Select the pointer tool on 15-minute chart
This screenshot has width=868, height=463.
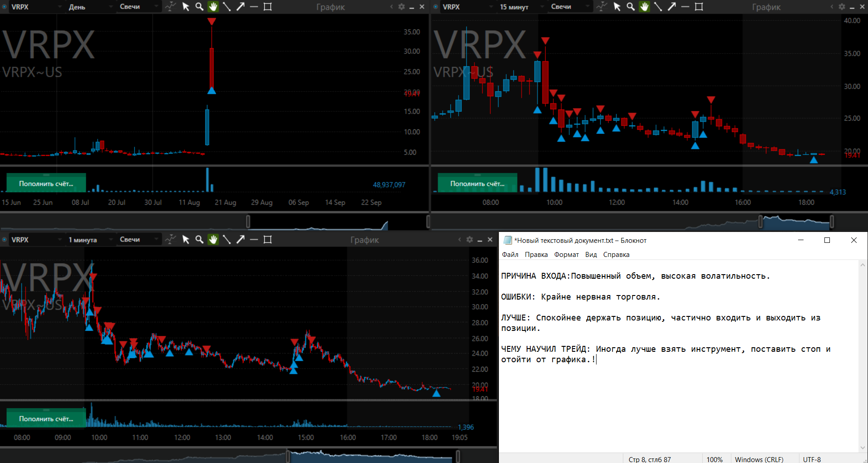(617, 6)
